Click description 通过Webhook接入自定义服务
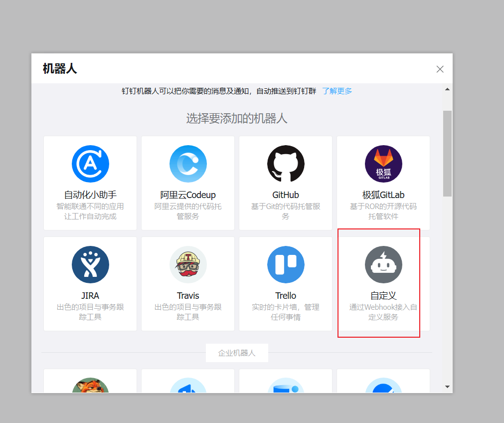The height and width of the screenshot is (423, 504). tap(383, 312)
